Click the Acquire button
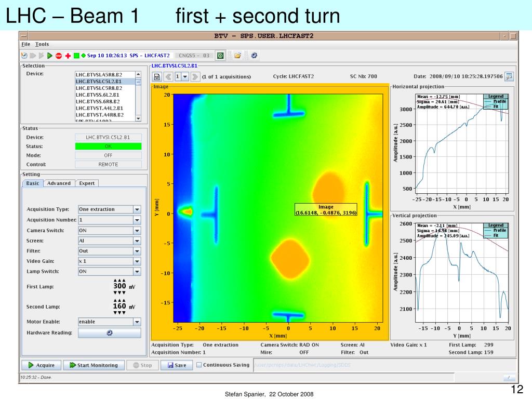This screenshot has width=532, height=399. [42, 365]
